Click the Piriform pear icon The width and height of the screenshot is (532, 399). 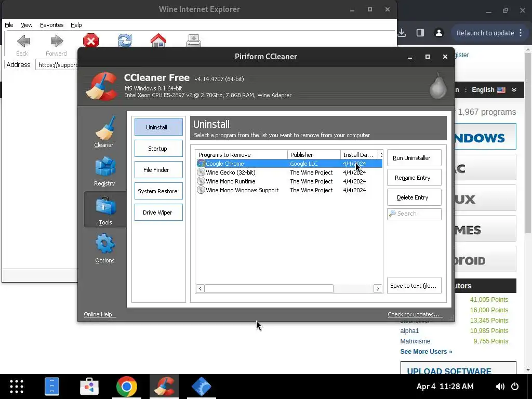coord(437,86)
